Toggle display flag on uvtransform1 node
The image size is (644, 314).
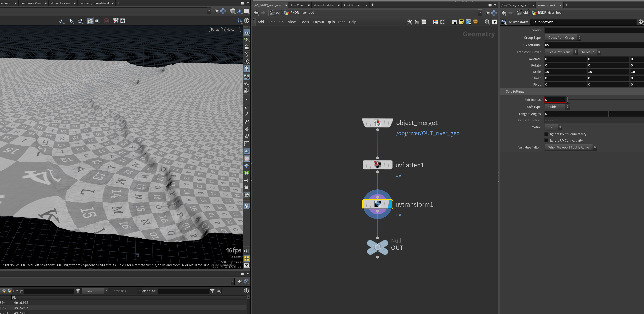point(390,204)
